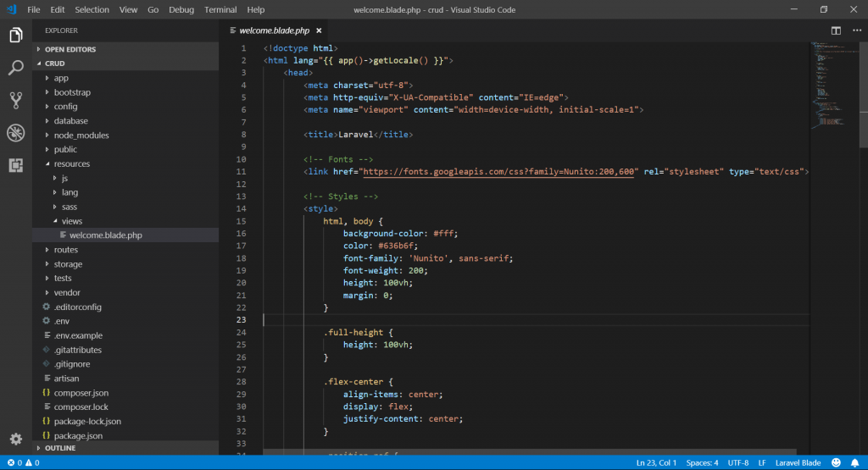Collapse the resources folder

71,163
